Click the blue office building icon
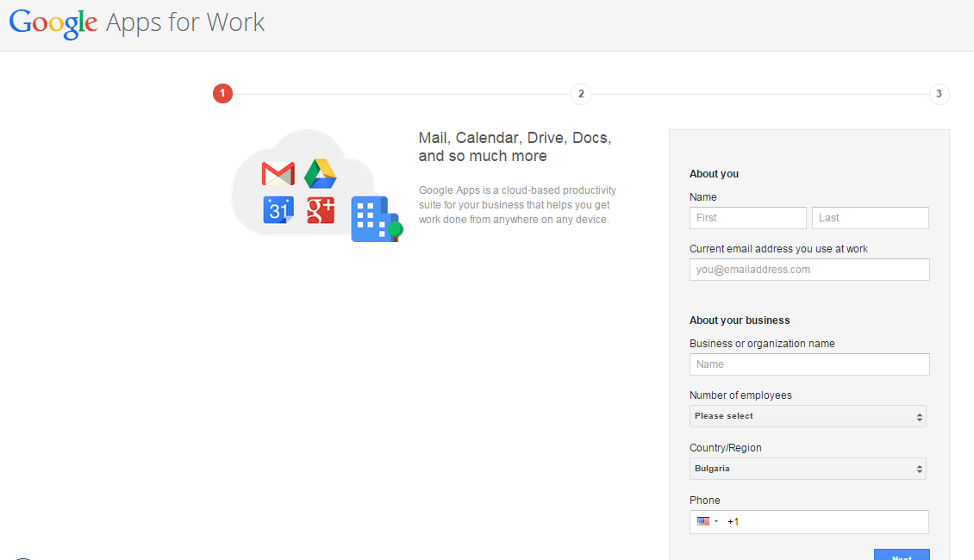974x560 pixels. (x=374, y=219)
